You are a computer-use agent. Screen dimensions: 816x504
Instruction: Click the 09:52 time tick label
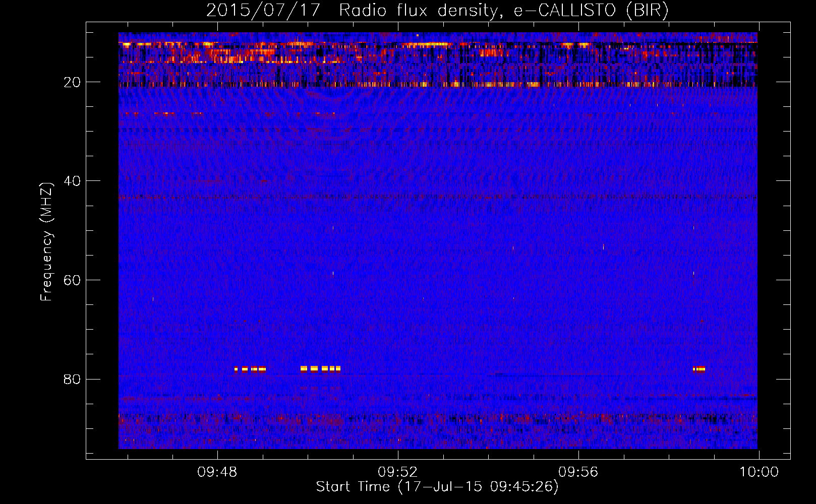click(398, 472)
